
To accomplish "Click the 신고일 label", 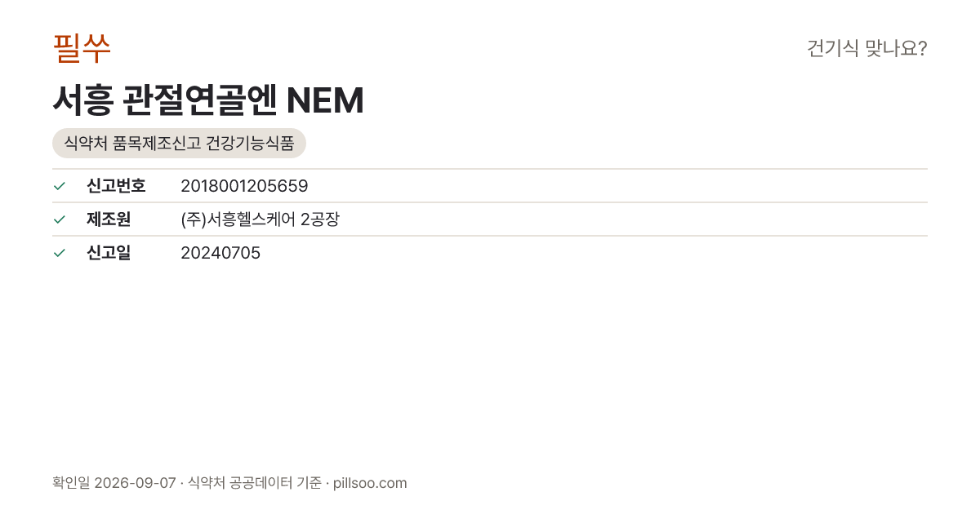I will [109, 253].
